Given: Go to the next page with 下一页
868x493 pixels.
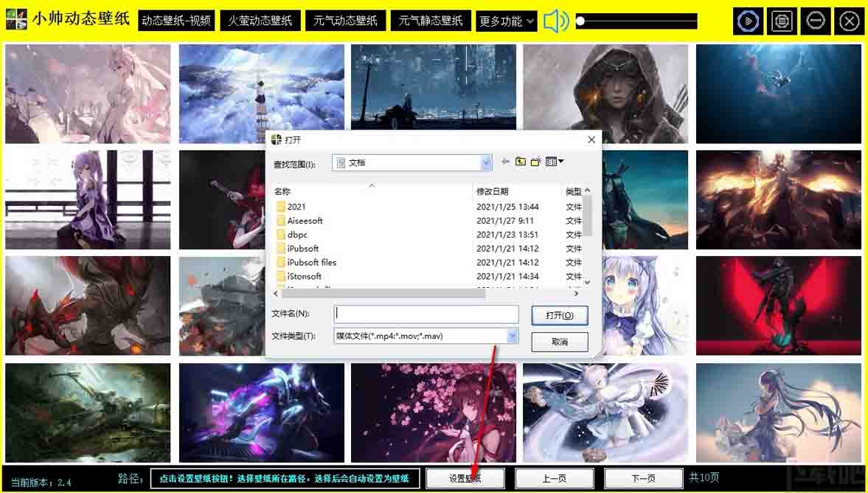Looking at the screenshot, I should (x=643, y=478).
